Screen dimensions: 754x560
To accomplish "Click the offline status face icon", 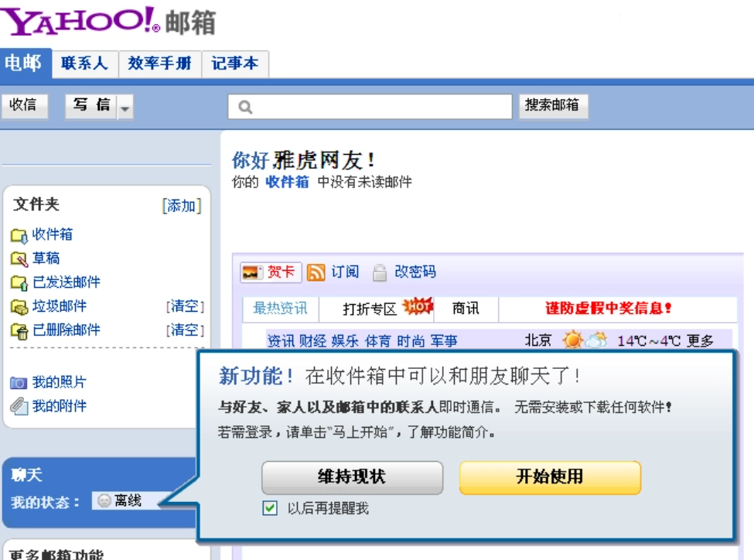I will click(104, 500).
